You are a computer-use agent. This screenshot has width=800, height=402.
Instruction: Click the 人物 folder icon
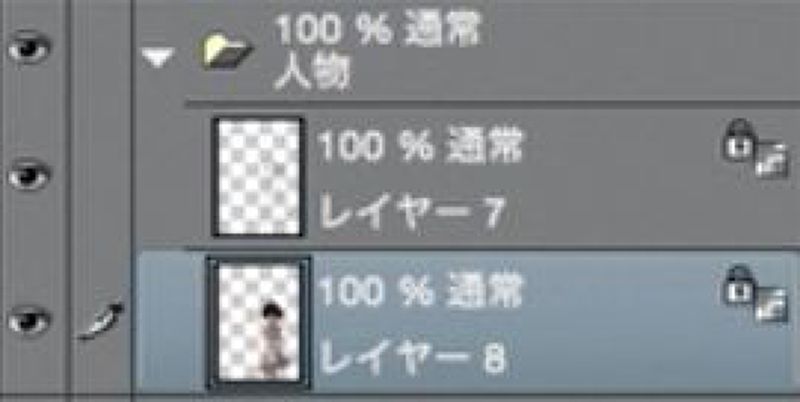coord(225,52)
